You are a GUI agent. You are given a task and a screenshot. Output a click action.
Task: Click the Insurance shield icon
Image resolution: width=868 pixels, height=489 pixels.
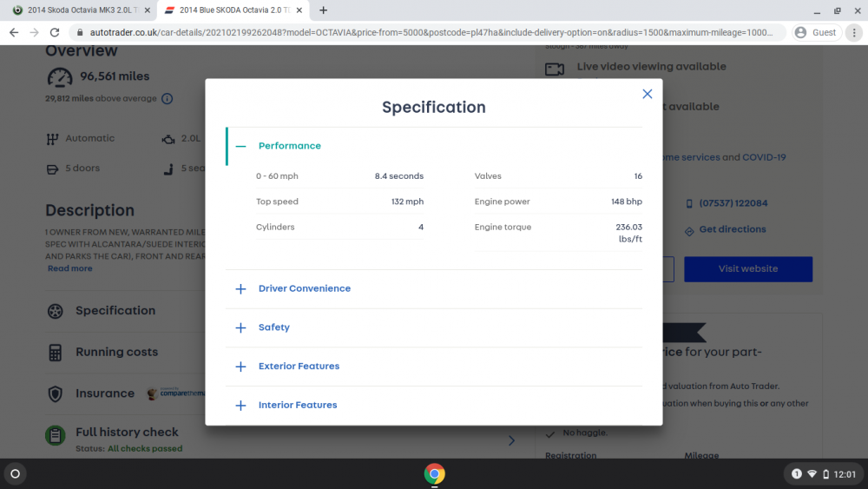click(x=55, y=393)
